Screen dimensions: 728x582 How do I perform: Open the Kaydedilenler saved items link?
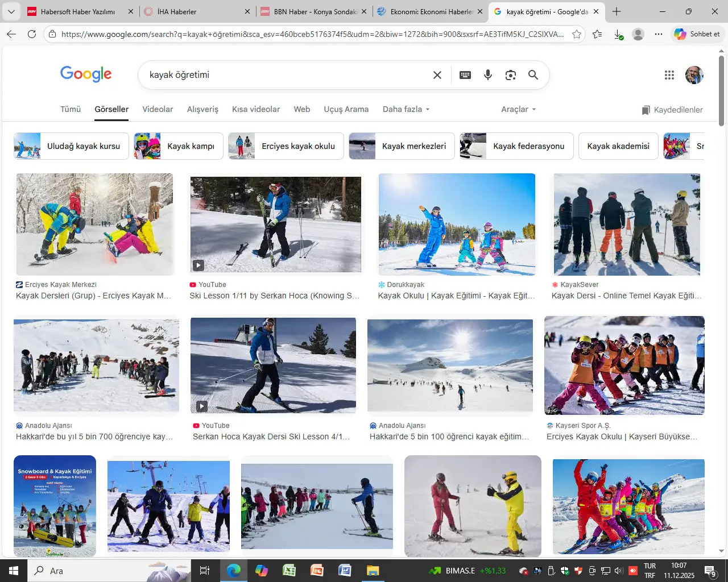(672, 110)
